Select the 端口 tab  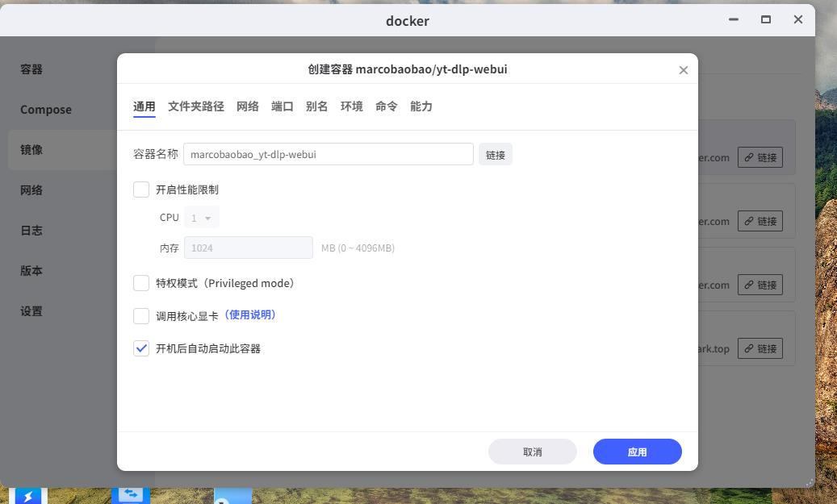pyautogui.click(x=282, y=106)
